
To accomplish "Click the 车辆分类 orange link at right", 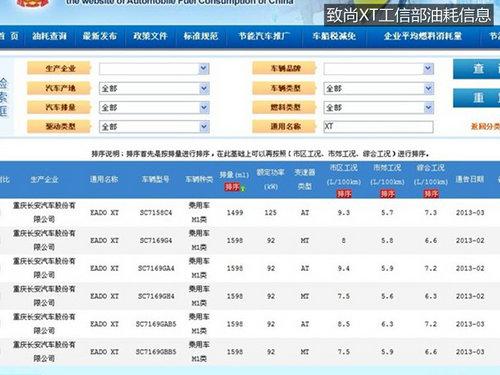I will click(x=485, y=126).
